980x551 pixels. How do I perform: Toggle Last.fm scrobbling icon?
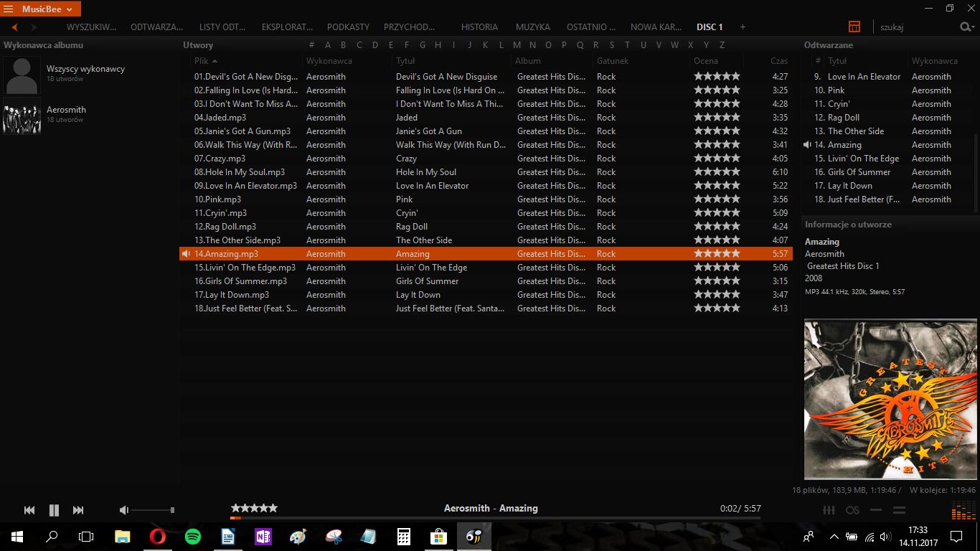click(852, 510)
